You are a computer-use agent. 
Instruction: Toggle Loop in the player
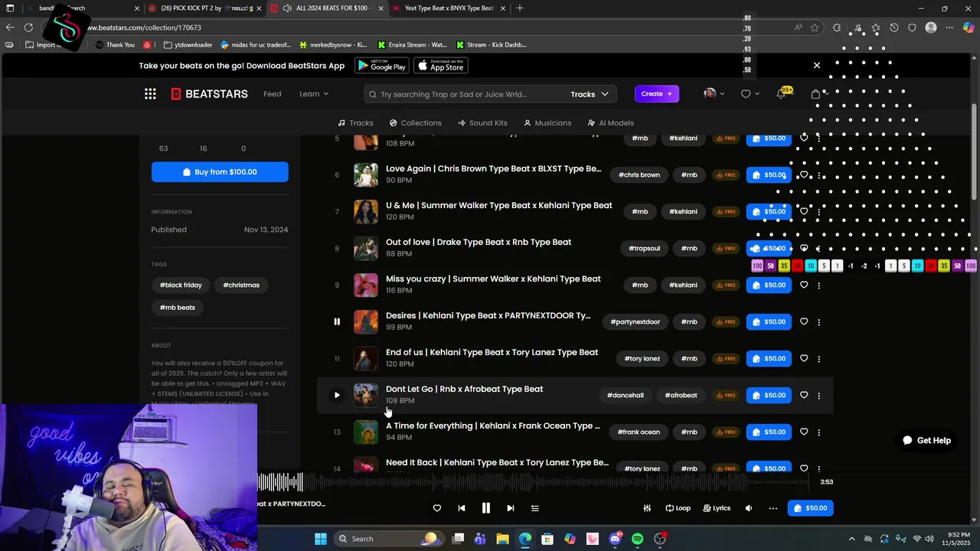point(678,508)
